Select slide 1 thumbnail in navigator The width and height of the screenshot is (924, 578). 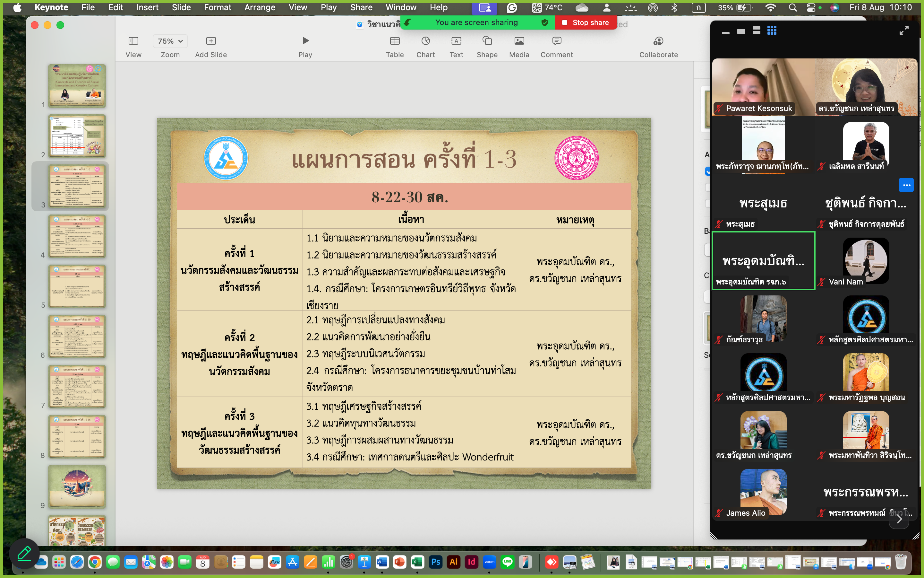click(x=77, y=86)
